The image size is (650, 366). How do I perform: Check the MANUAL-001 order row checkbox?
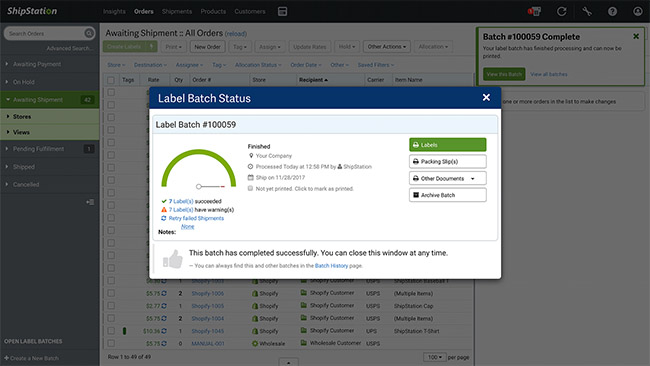[x=111, y=343]
